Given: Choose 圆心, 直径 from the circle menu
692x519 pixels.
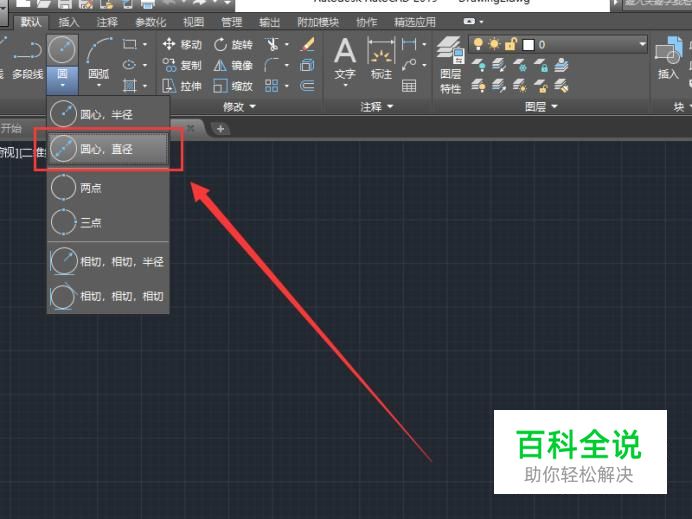Looking at the screenshot, I should pyautogui.click(x=108, y=149).
